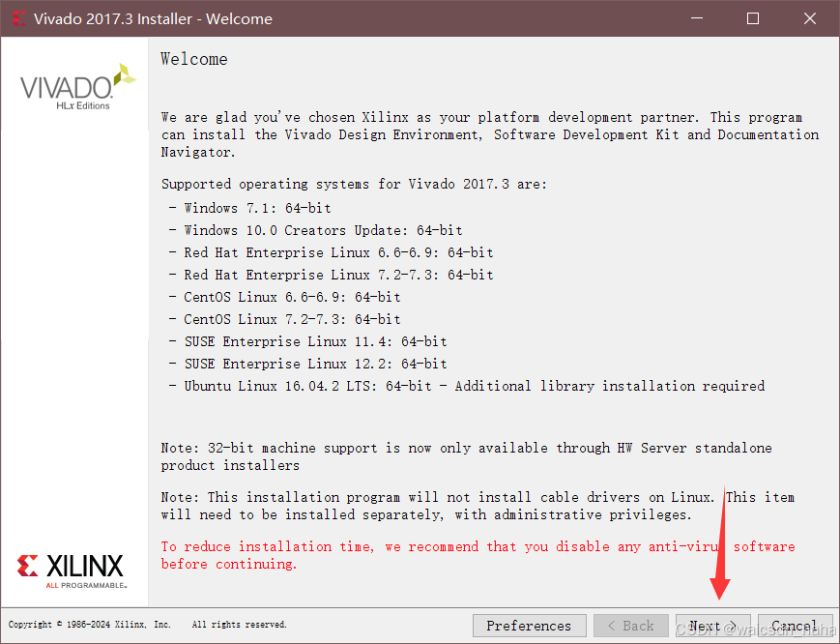Click the Xilinx icon in title bar
Screen dimensions: 840x644
[18, 18]
